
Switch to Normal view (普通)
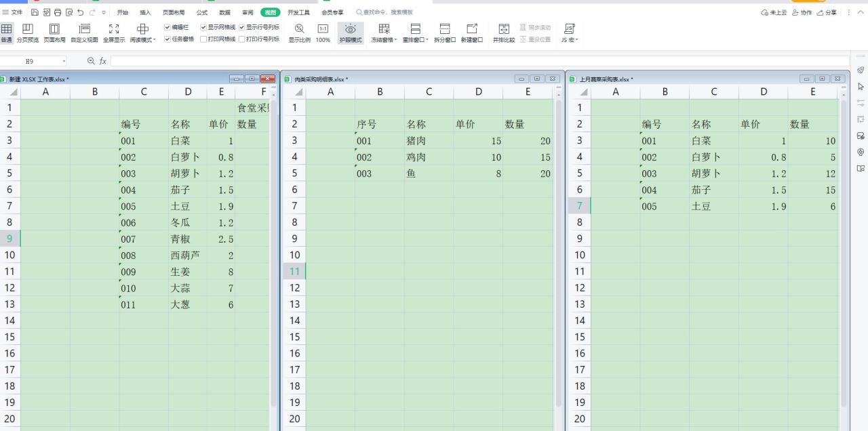(x=6, y=33)
